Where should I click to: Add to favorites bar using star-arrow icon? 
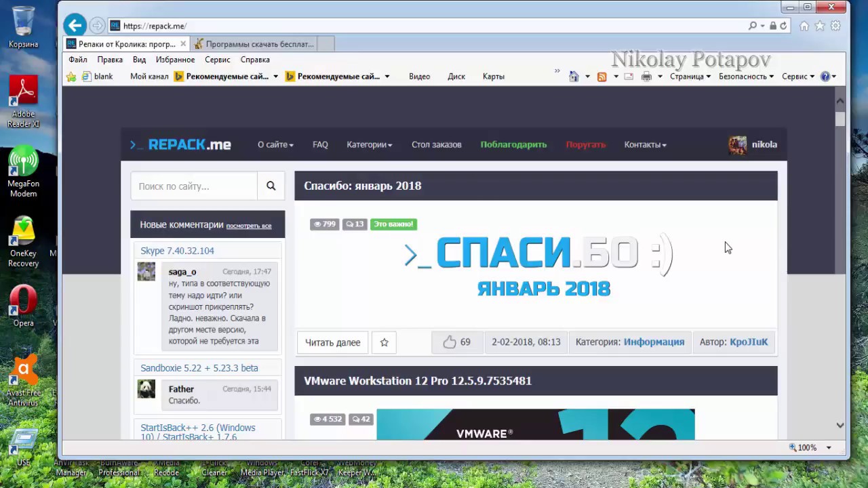[x=71, y=77]
